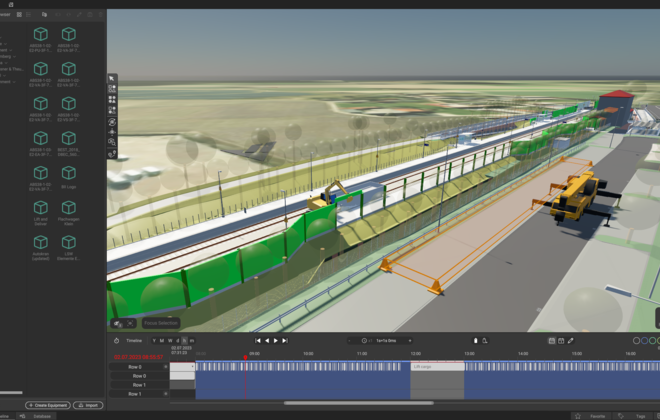Click the Import button
Viewport: 660px width, 420px height.
pos(88,405)
